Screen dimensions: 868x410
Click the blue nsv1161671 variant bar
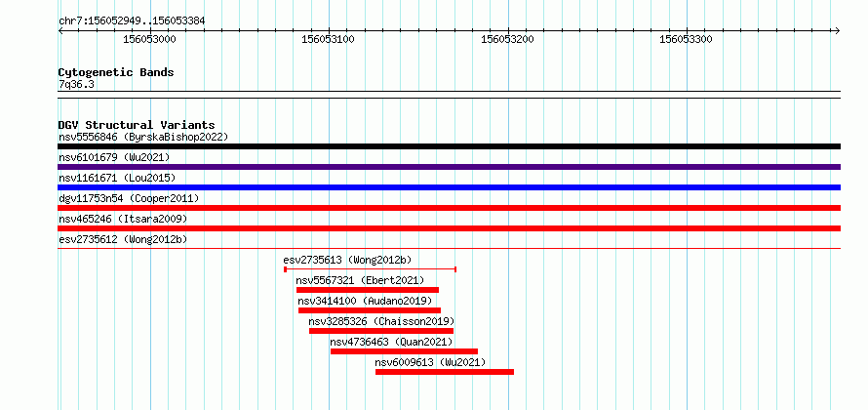tap(450, 187)
